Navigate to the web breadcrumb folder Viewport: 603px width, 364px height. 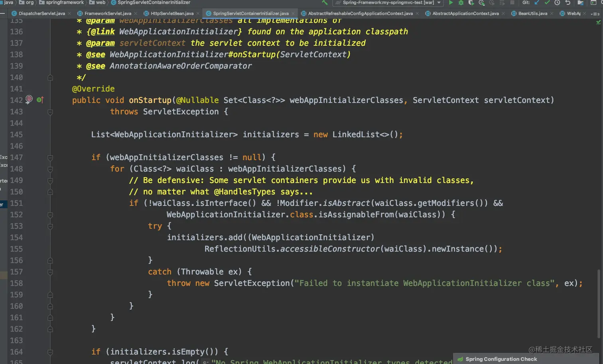coord(97,2)
